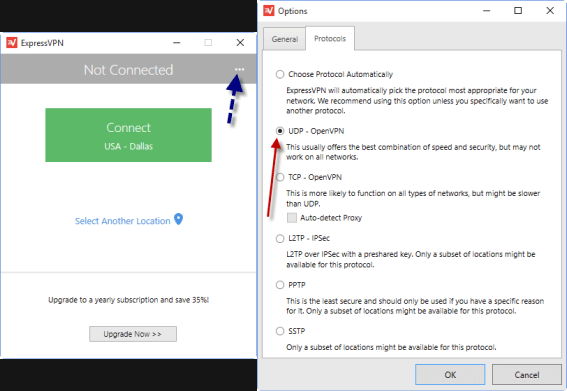This screenshot has width=567, height=391.
Task: Minimize the ExpressVPN main window
Action: click(176, 43)
